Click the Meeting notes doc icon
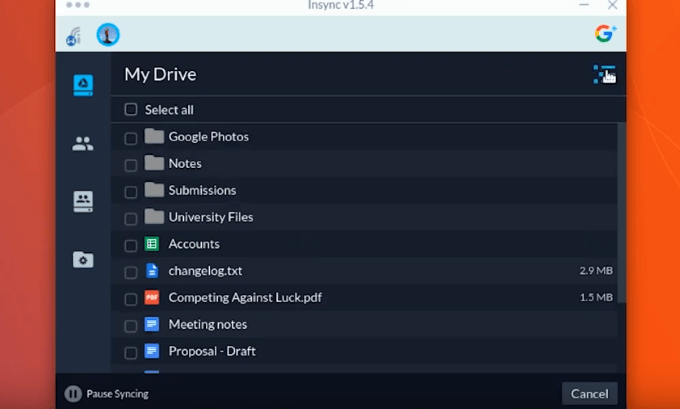The image size is (680, 409). click(x=152, y=324)
